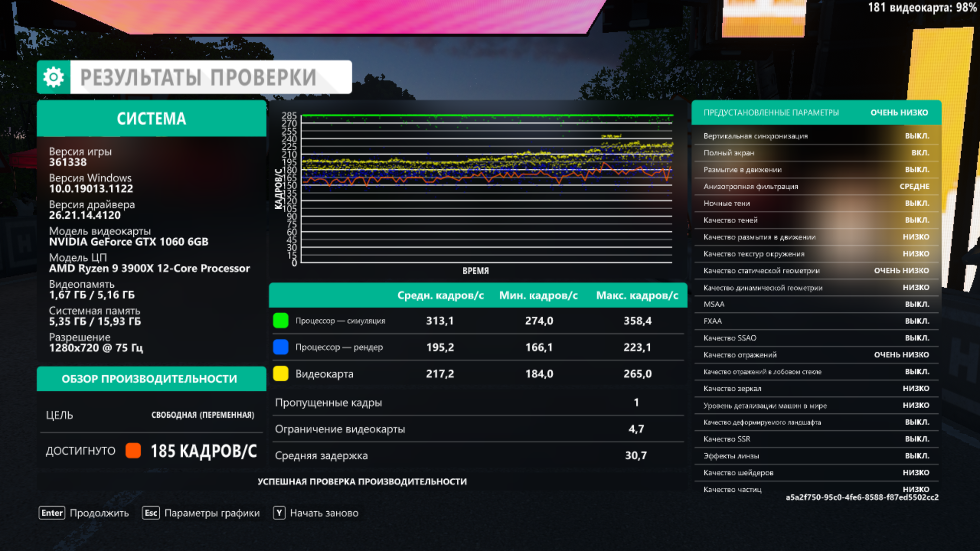
Task: Toggle Полный экран setting ВКЛ.
Action: (920, 153)
